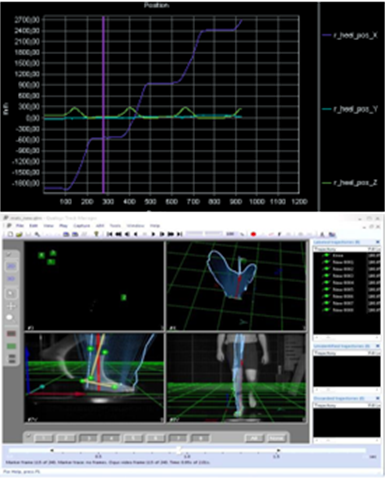Open the File menu

20,226
